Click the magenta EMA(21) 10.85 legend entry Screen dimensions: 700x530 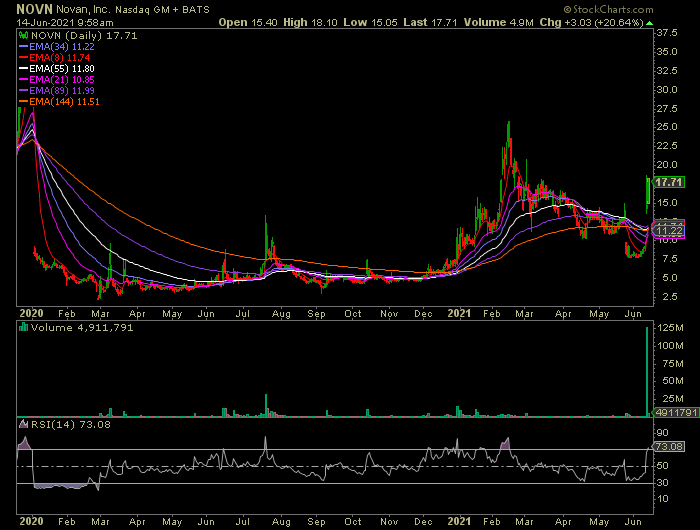pos(57,79)
